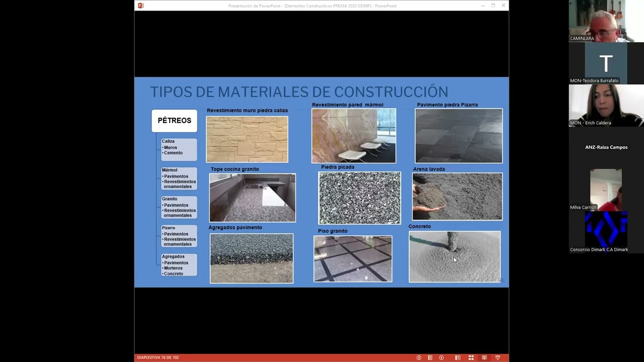Click 'Pavimento piedra Pizarra' caption
644x362 pixels.
pos(447,105)
